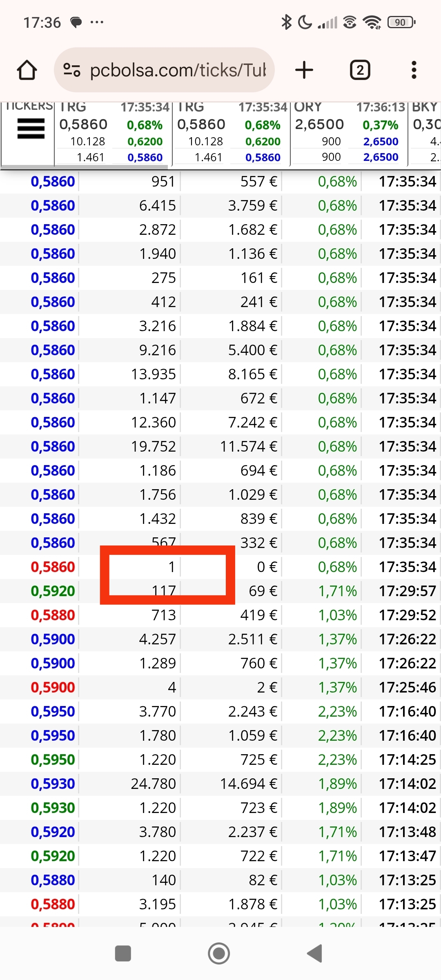Open the site settings icon in the address bar
The image size is (441, 980).
(72, 70)
